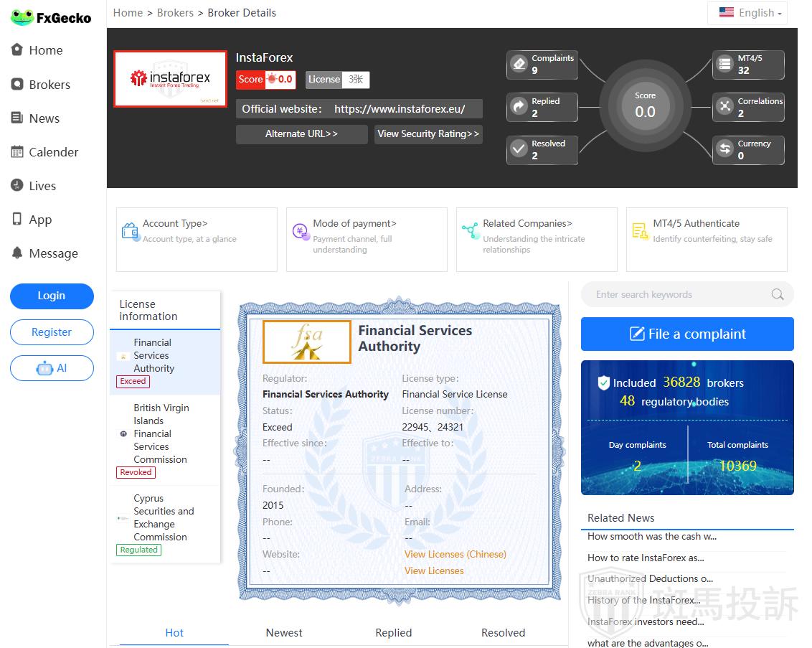This screenshot has width=812, height=648.
Task: Switch to the Newest complaints tab
Action: click(284, 632)
